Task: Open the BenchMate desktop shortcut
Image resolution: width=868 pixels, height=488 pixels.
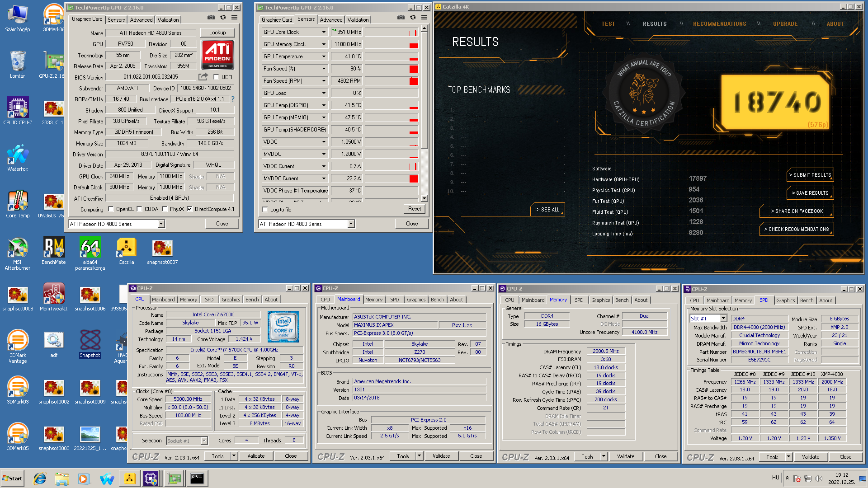Action: (54, 251)
